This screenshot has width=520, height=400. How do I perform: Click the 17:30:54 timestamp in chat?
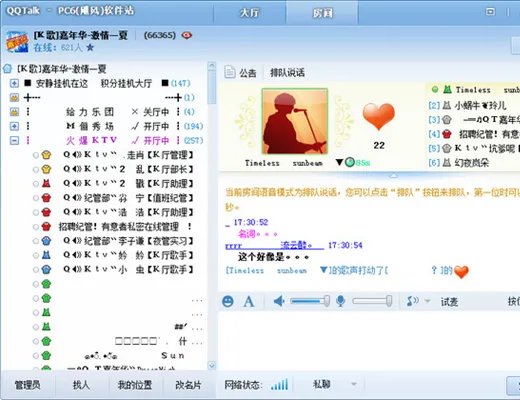(x=345, y=245)
